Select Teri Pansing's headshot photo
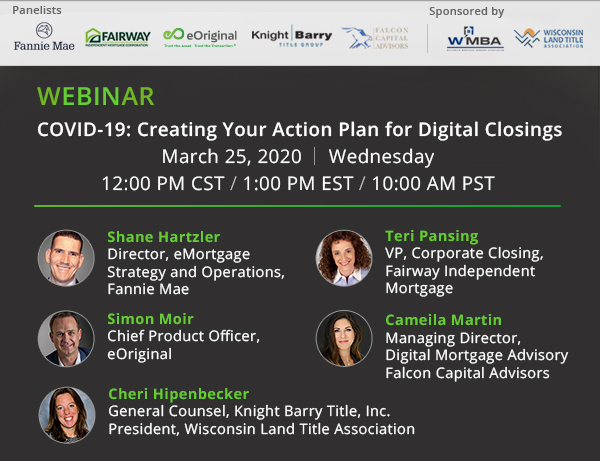The width and height of the screenshot is (600, 461). tap(344, 258)
